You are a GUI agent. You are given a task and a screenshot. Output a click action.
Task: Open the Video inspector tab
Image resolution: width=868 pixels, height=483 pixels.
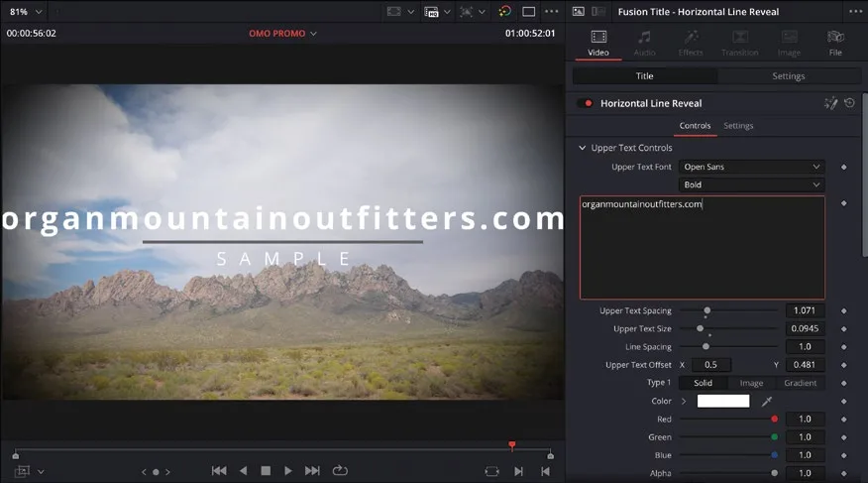pyautogui.click(x=598, y=44)
